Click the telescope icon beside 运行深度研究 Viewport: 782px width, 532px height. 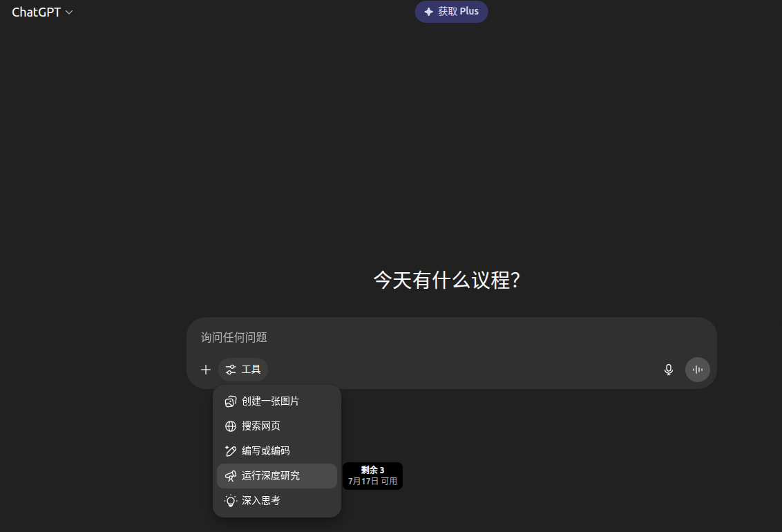[x=231, y=476]
